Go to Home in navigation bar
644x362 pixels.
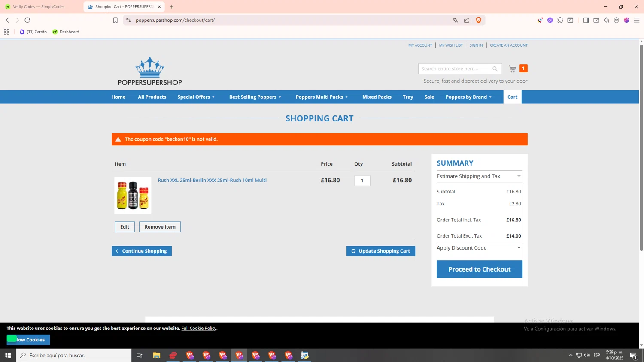click(118, 97)
